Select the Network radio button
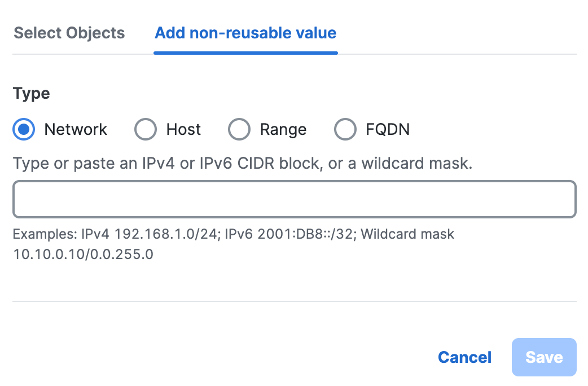588x386 pixels. click(x=24, y=130)
